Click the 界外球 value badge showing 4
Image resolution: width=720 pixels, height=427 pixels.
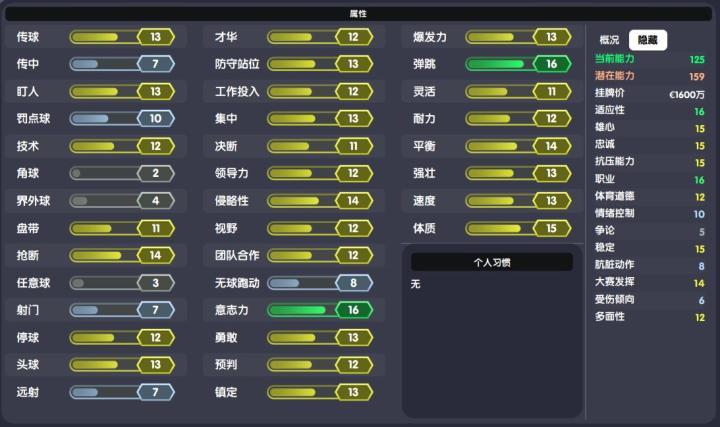click(x=155, y=200)
